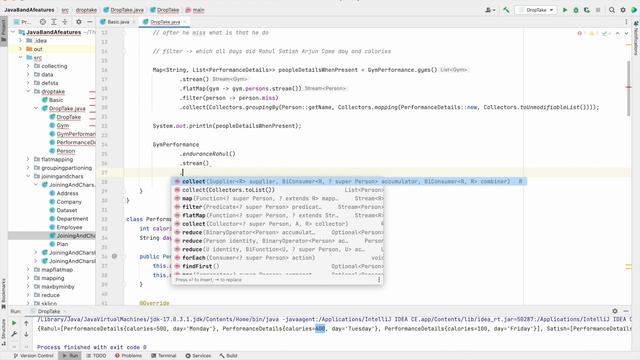Collapse the droptake package
The width and height of the screenshot is (640, 360).
[28, 91]
